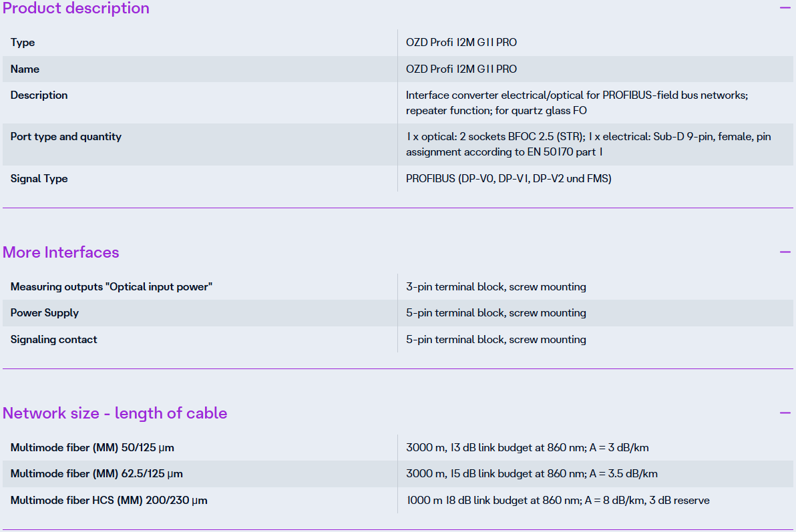The height and width of the screenshot is (532, 796).
Task: Click the Signaling contact 5-pin terminal block value
Action: tap(496, 340)
